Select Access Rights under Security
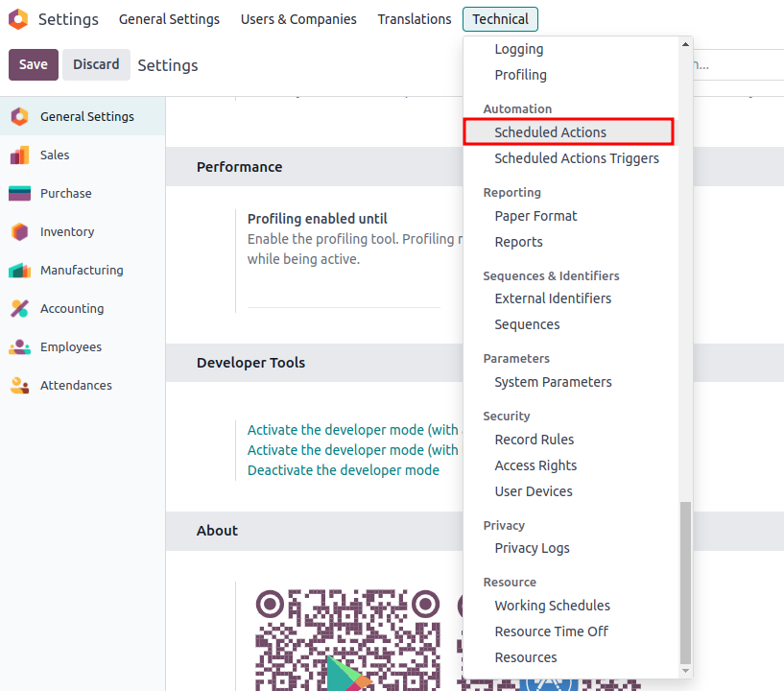The image size is (784, 691). point(535,465)
